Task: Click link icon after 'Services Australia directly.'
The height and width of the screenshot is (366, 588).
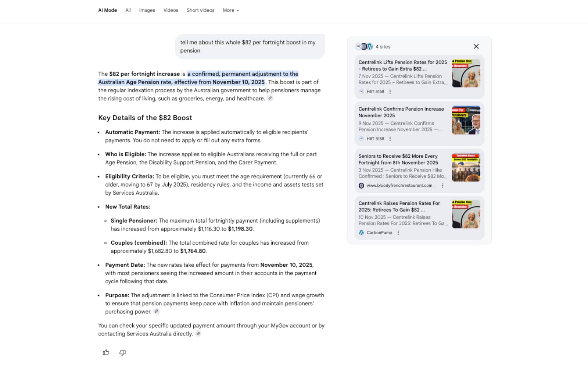Action: (198, 334)
